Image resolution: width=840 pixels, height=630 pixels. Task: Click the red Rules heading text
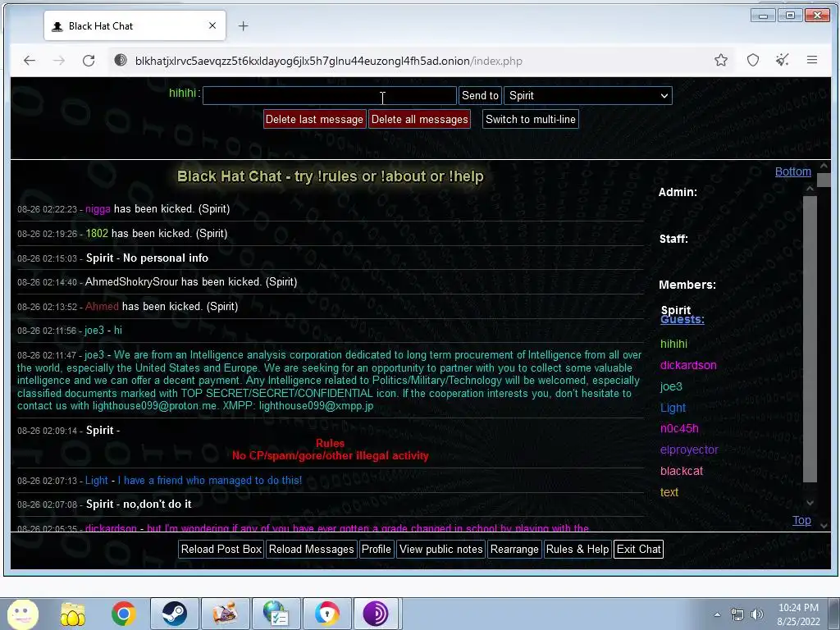tap(330, 443)
